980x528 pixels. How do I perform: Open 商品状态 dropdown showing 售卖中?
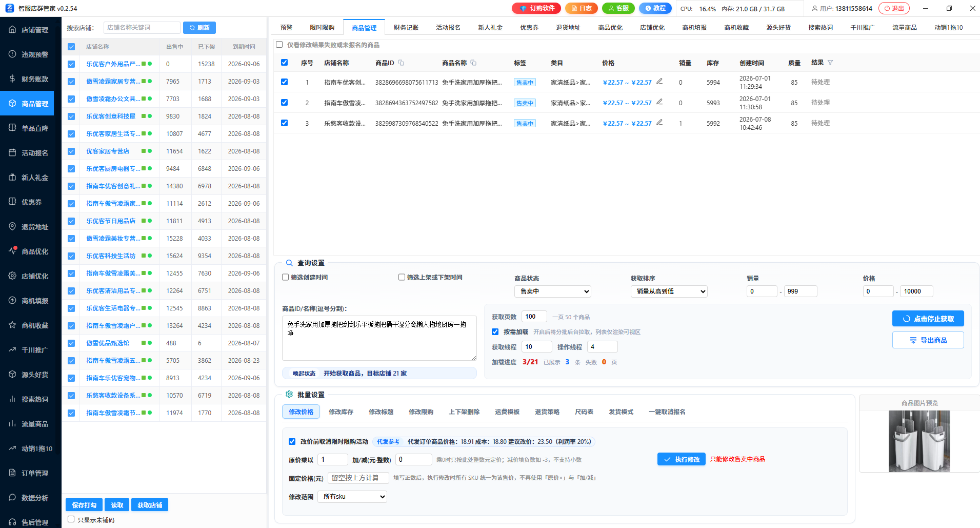pyautogui.click(x=553, y=291)
